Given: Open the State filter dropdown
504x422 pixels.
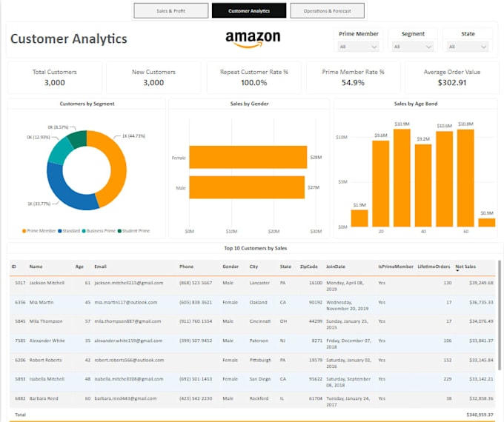Looking at the screenshot, I should 468,47.
